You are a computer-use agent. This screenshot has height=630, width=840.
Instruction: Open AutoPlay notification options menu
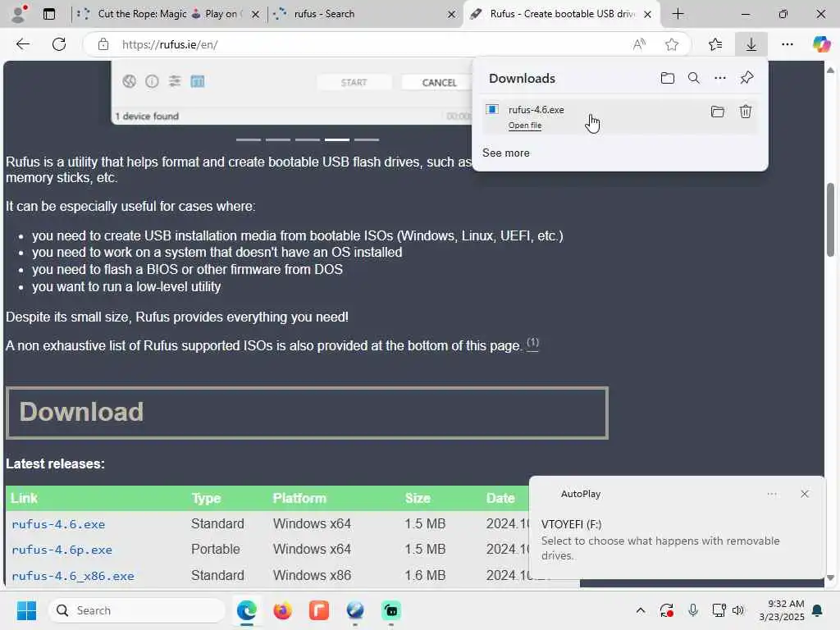pyautogui.click(x=771, y=494)
